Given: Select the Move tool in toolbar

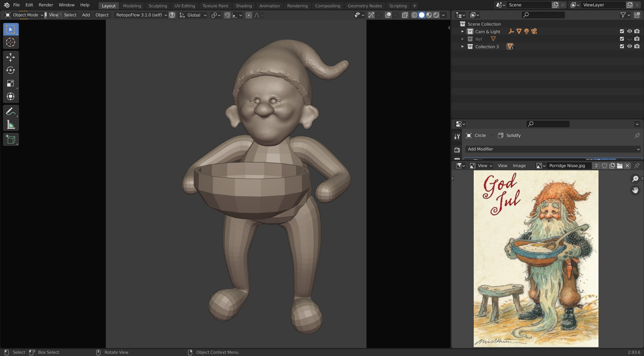Looking at the screenshot, I should coord(11,57).
